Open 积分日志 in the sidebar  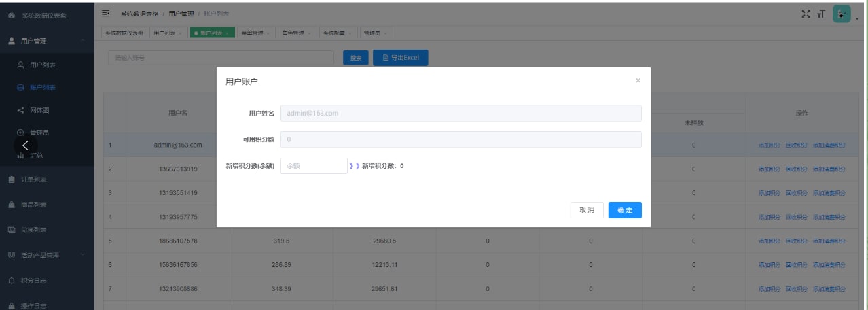(x=33, y=280)
